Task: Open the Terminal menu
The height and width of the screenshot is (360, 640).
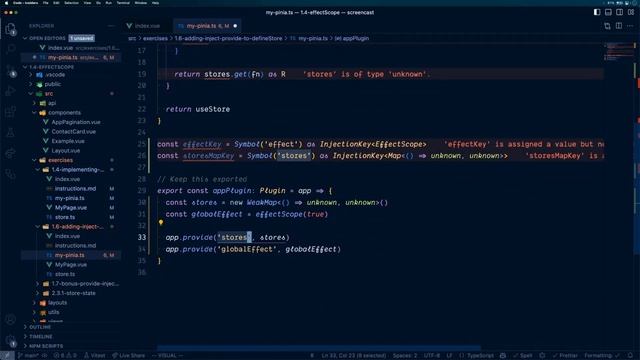Action: tap(123, 3)
